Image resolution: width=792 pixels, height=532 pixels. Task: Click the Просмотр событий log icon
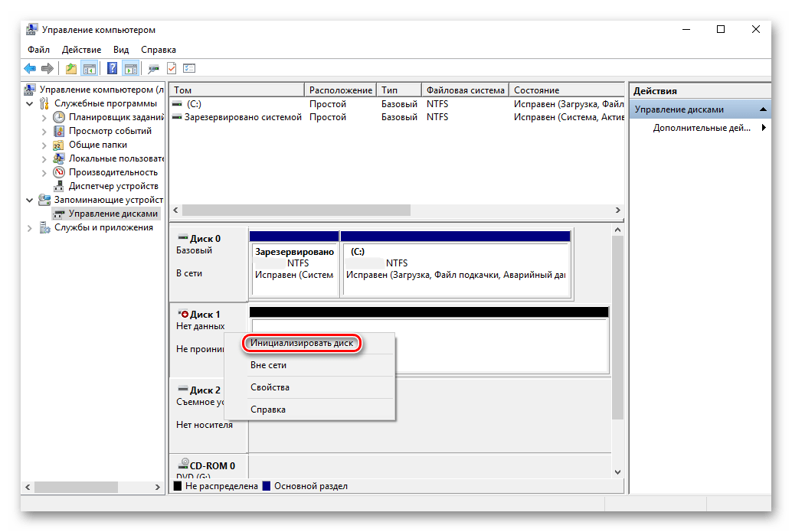(59, 131)
